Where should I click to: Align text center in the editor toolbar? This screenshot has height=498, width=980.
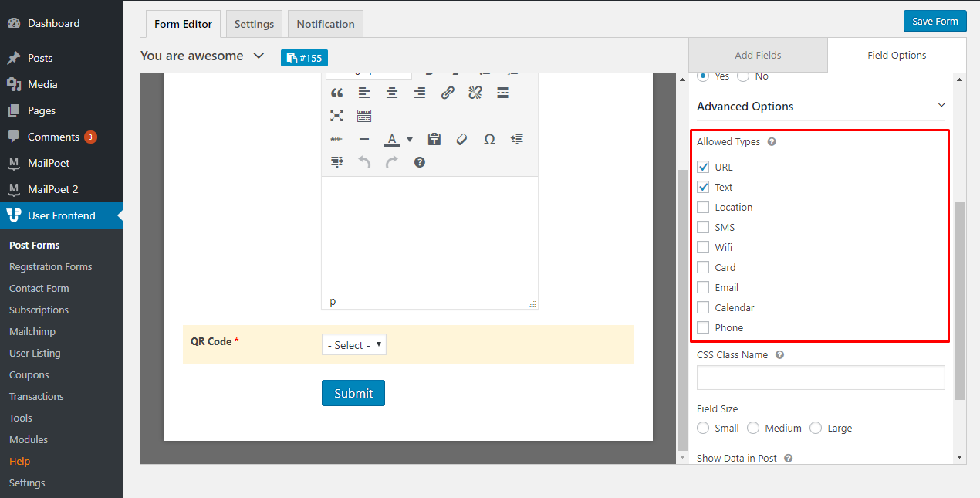point(392,93)
